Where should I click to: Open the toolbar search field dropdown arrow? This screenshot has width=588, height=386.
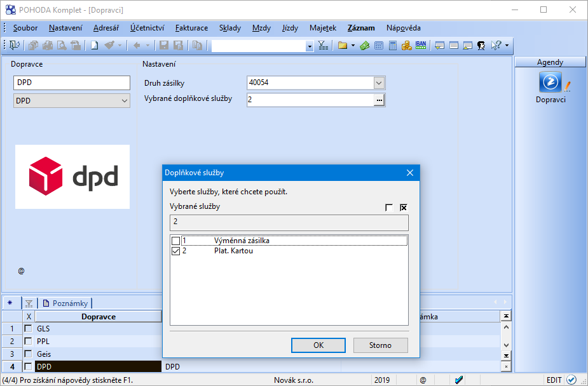pos(310,46)
